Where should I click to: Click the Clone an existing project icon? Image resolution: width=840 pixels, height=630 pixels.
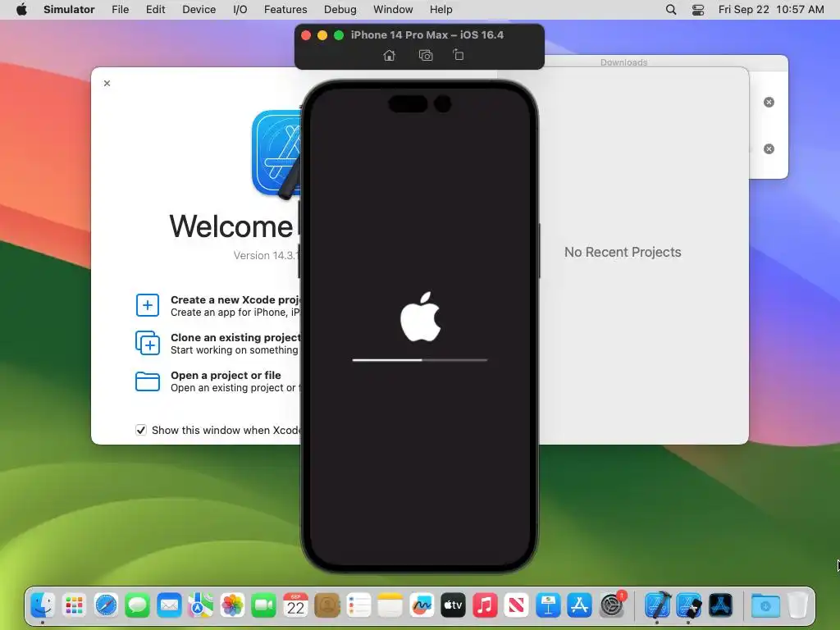(148, 343)
